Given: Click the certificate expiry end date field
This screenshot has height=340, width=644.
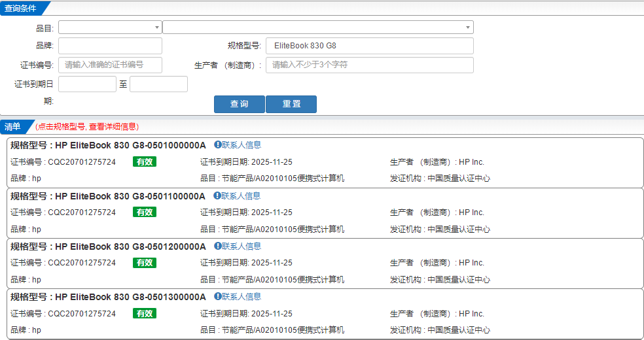Looking at the screenshot, I should point(158,84).
